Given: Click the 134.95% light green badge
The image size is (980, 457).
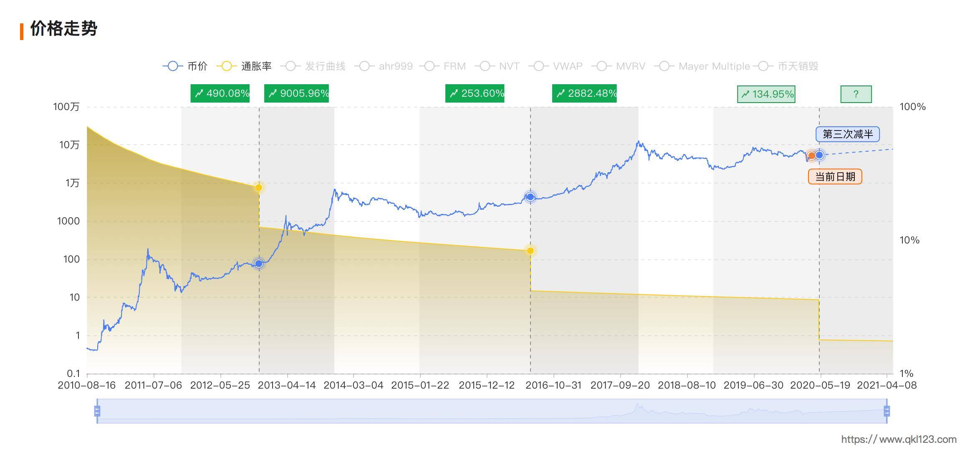Looking at the screenshot, I should pyautogui.click(x=766, y=94).
